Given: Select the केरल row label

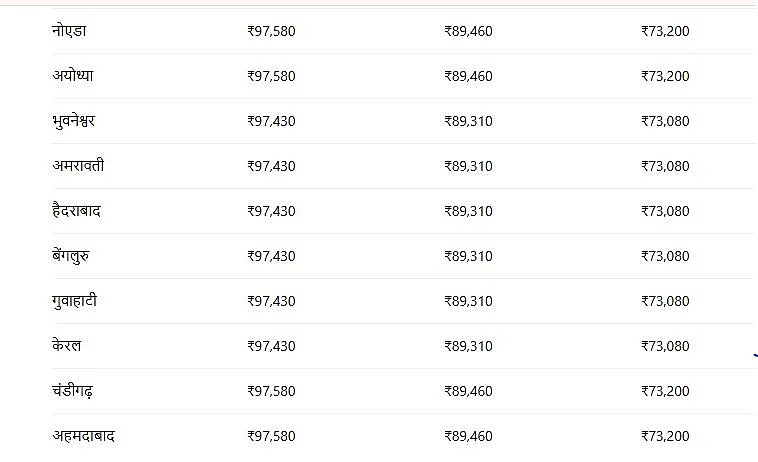Looking at the screenshot, I should coord(67,346).
